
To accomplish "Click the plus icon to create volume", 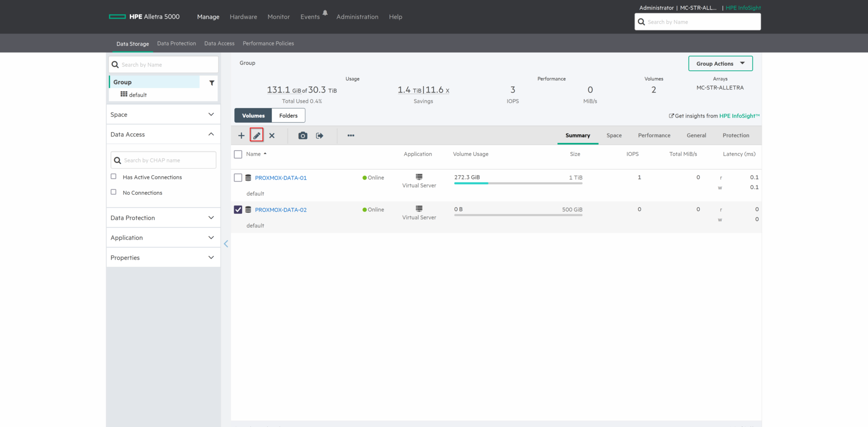I will 241,136.
